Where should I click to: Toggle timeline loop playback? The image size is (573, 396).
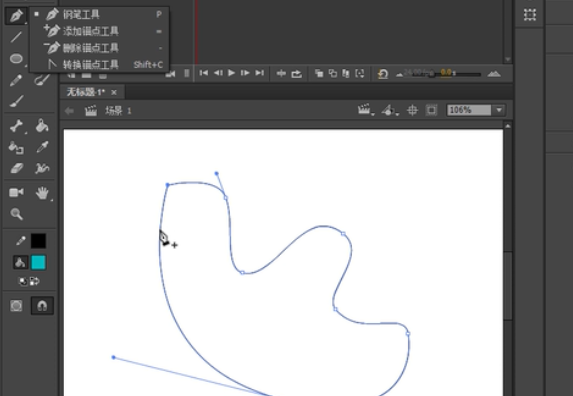296,74
